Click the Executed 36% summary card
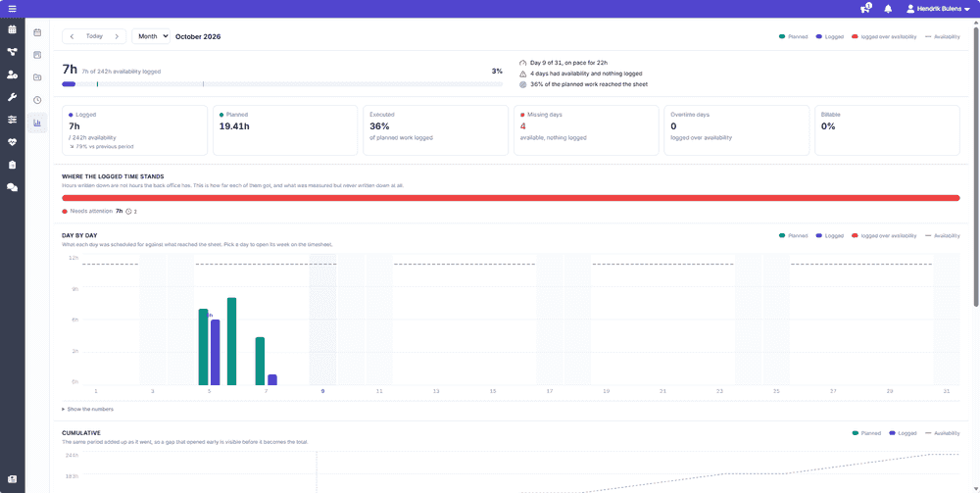 point(436,130)
